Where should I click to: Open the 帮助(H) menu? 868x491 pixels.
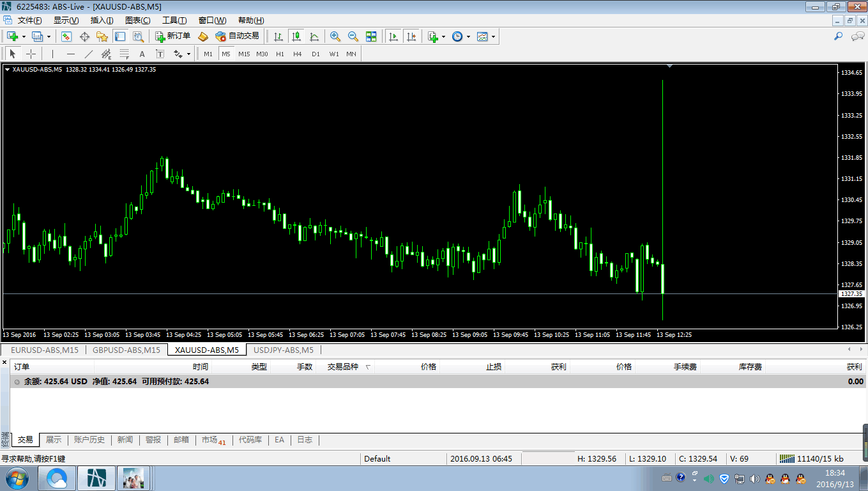point(251,20)
